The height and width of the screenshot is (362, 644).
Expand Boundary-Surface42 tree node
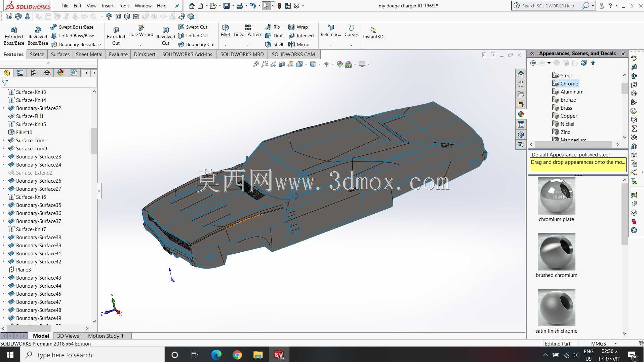tap(3, 261)
